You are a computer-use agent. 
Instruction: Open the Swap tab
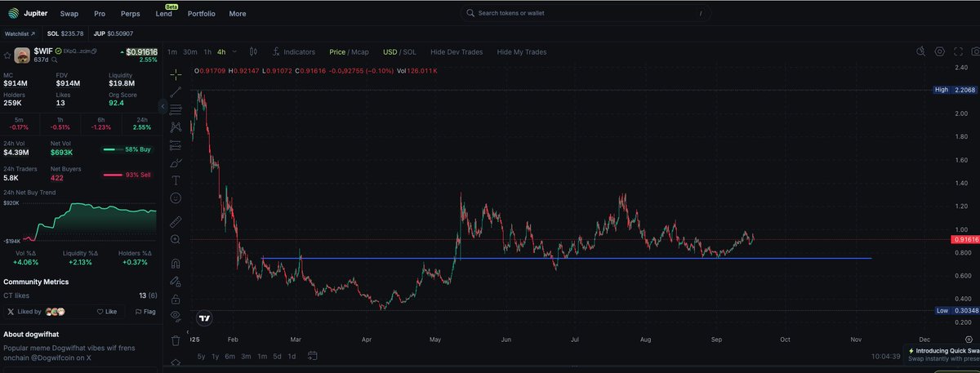(69, 14)
